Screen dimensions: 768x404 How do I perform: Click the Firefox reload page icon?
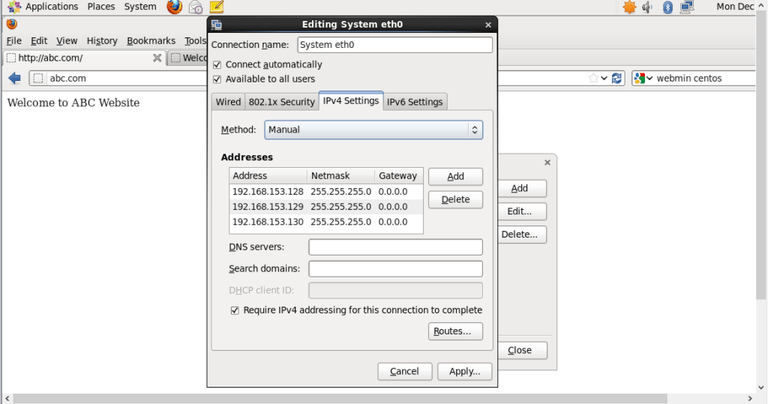[x=617, y=78]
